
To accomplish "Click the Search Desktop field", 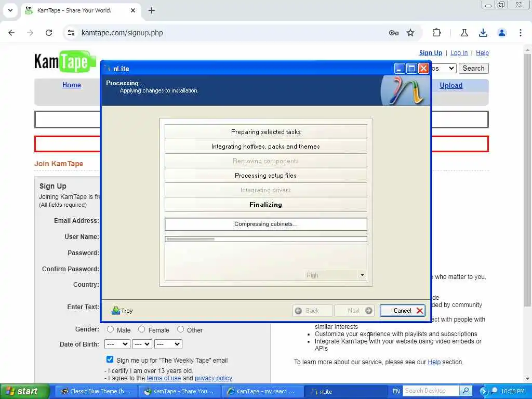I will [x=431, y=391].
